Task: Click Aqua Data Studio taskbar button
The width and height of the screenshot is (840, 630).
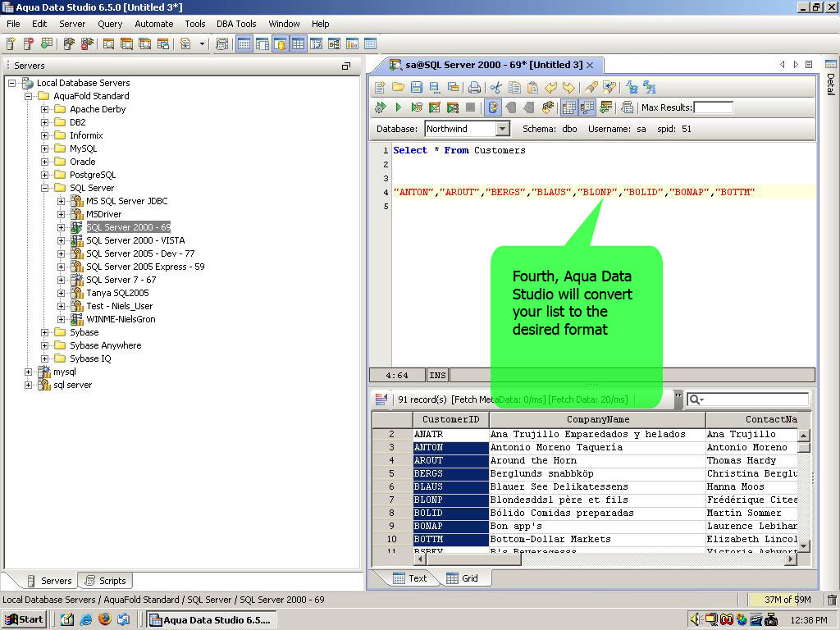Action: [x=211, y=620]
